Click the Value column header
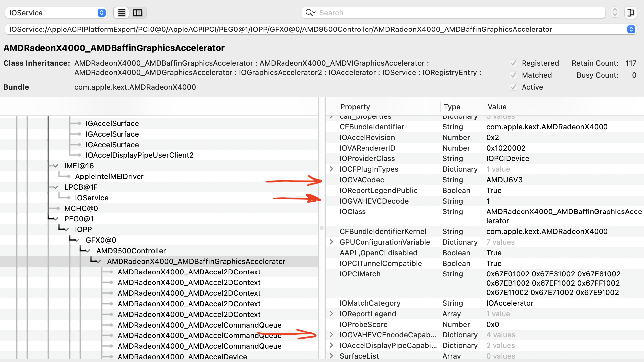The width and height of the screenshot is (644, 362). 497,107
